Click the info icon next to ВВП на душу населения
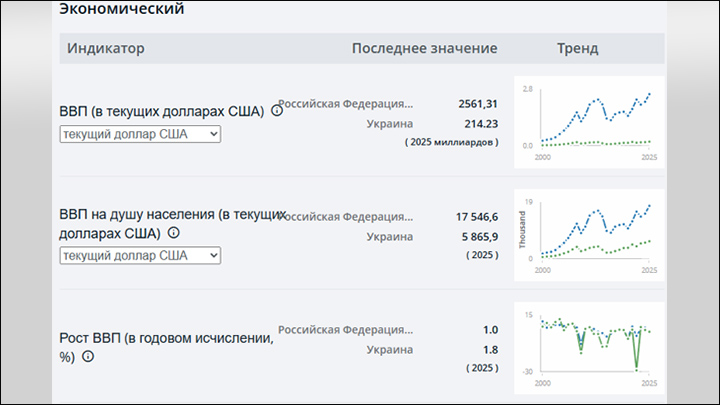720x405 pixels. coord(173,233)
